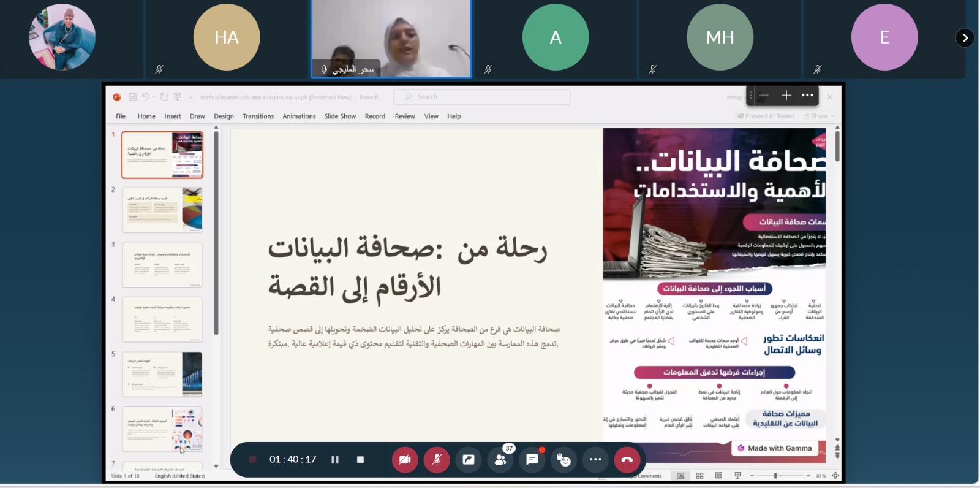Switch to Slide Sorter view icon
The height and width of the screenshot is (488, 980).
click(x=699, y=476)
